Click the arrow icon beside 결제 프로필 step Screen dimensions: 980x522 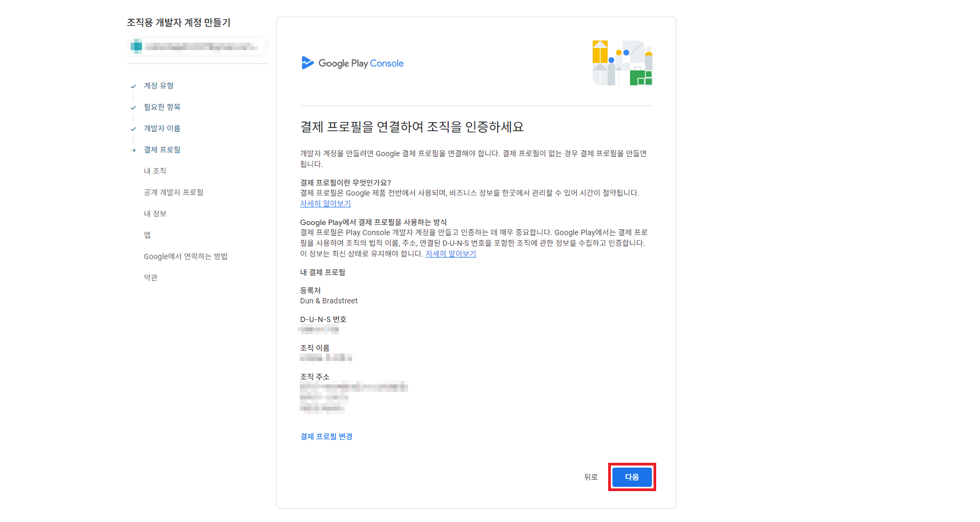[x=133, y=150]
